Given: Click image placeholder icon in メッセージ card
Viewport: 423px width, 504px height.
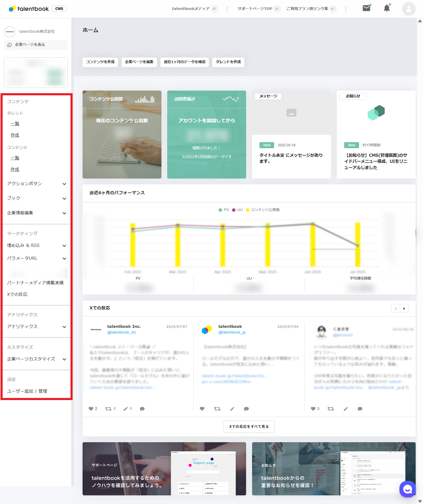Looking at the screenshot, I should [291, 113].
